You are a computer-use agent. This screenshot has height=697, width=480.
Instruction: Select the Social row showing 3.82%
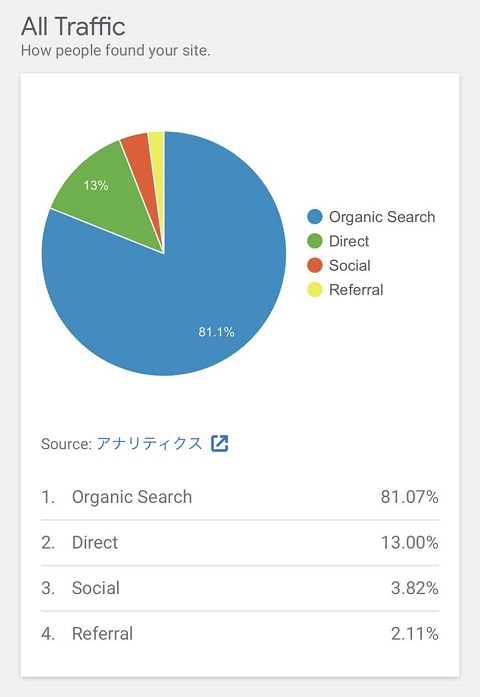(x=240, y=588)
